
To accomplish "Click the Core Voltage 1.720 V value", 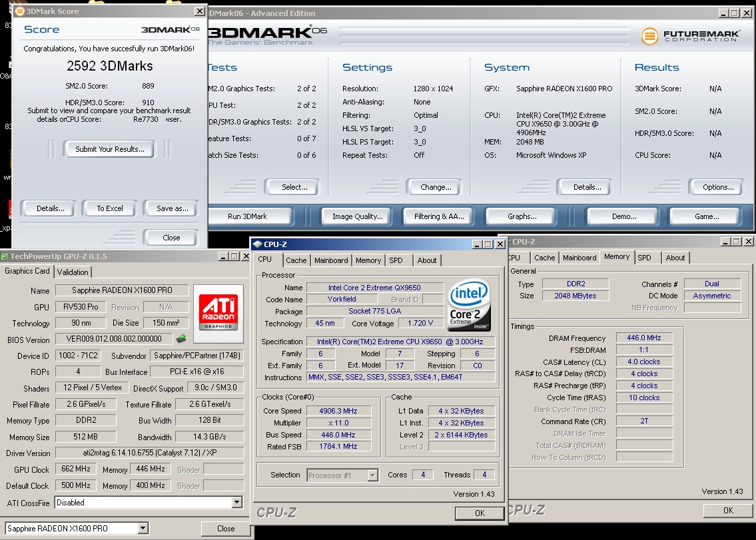I will coord(420,323).
